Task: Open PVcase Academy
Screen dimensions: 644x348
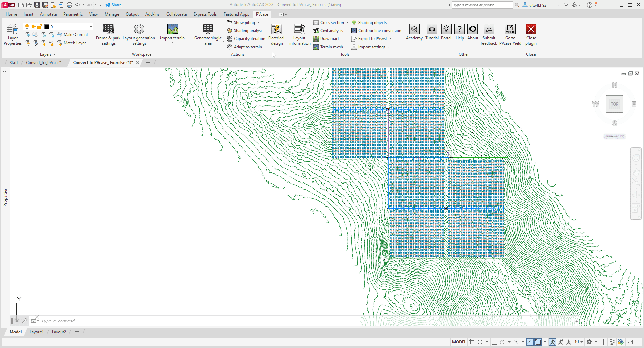Action: click(x=414, y=32)
